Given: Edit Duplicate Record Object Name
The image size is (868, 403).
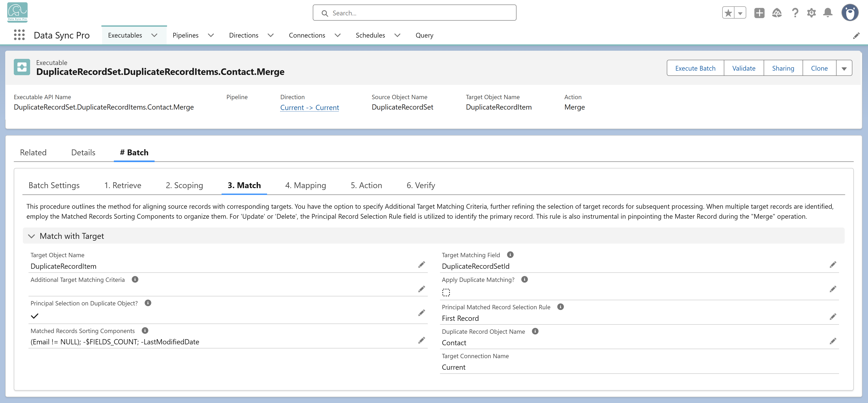Looking at the screenshot, I should (833, 341).
